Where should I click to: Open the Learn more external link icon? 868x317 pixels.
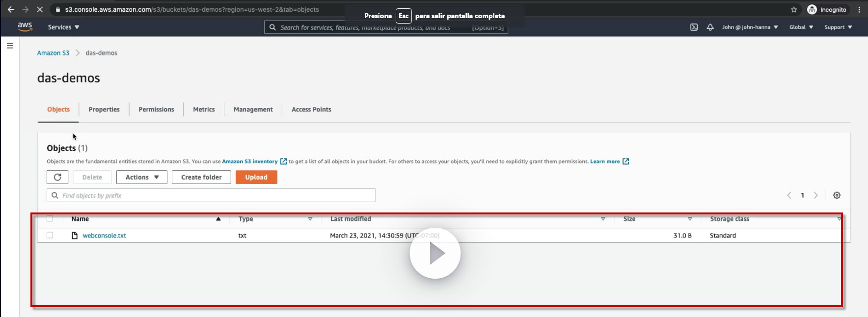click(625, 161)
